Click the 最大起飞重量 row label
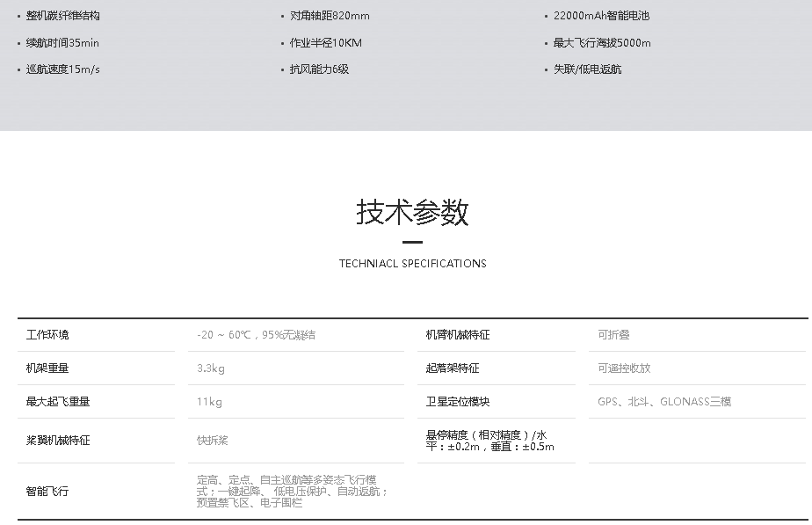 coord(58,402)
